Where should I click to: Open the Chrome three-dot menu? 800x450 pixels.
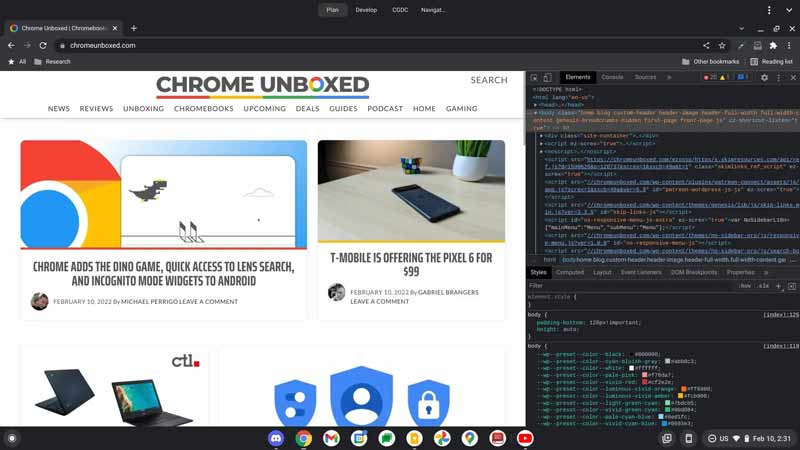[x=789, y=45]
